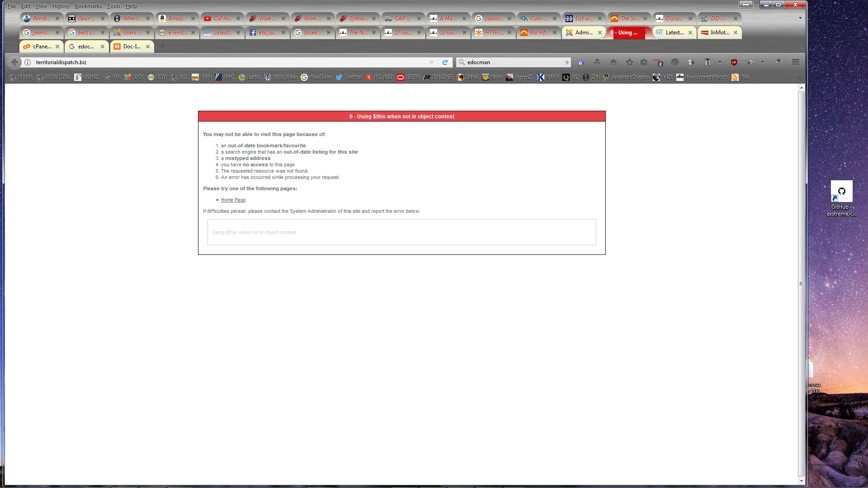This screenshot has height=488, width=868.
Task: Open the uBlock Origin shield icon
Action: tap(734, 62)
